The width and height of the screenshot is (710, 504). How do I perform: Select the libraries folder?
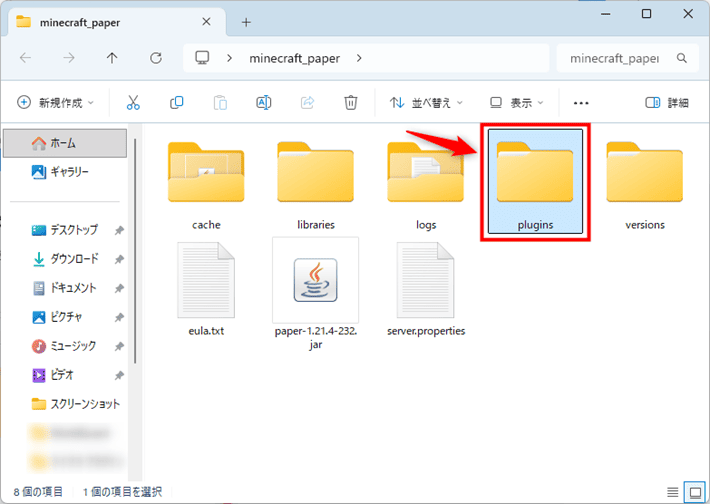[316, 186]
